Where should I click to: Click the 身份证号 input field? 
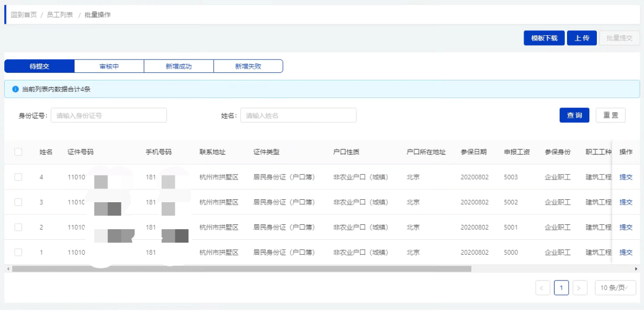109,116
